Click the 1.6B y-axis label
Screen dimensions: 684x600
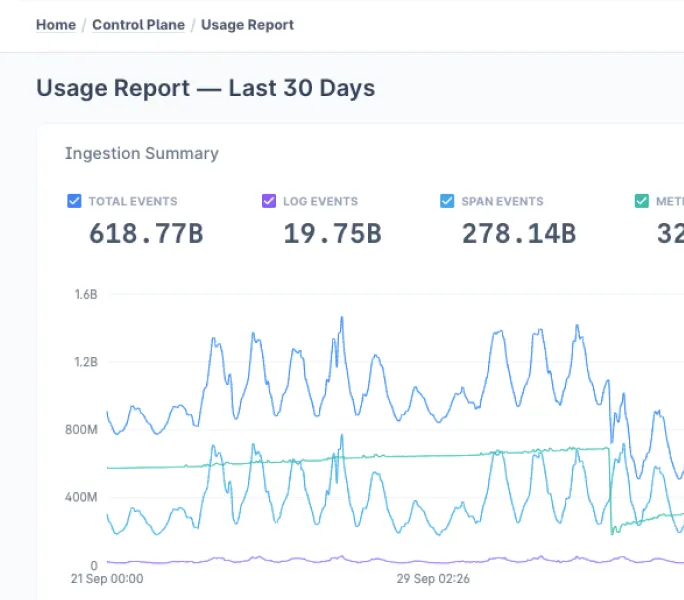click(85, 295)
